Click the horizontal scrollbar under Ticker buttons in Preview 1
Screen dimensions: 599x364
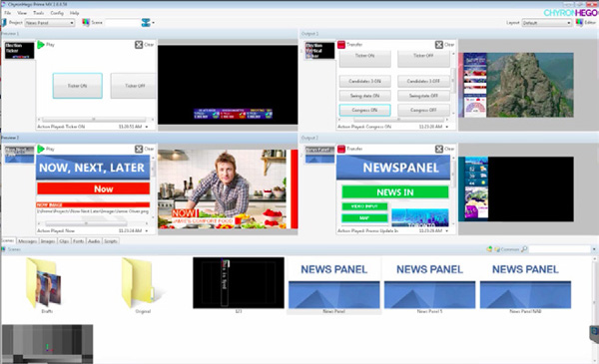tap(94, 120)
